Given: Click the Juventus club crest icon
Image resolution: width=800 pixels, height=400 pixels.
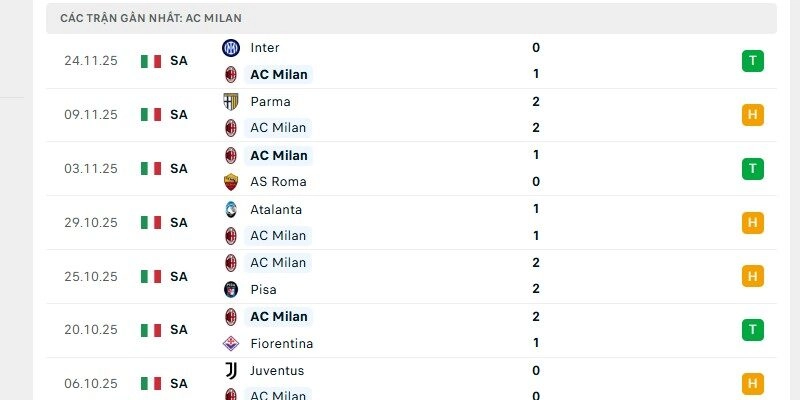Looking at the screenshot, I should point(231,370).
